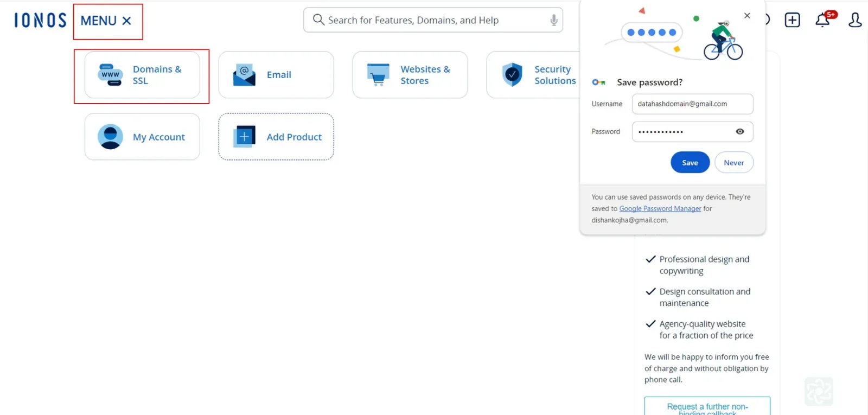Click the microphone voice search icon
868x415 pixels.
click(x=553, y=20)
